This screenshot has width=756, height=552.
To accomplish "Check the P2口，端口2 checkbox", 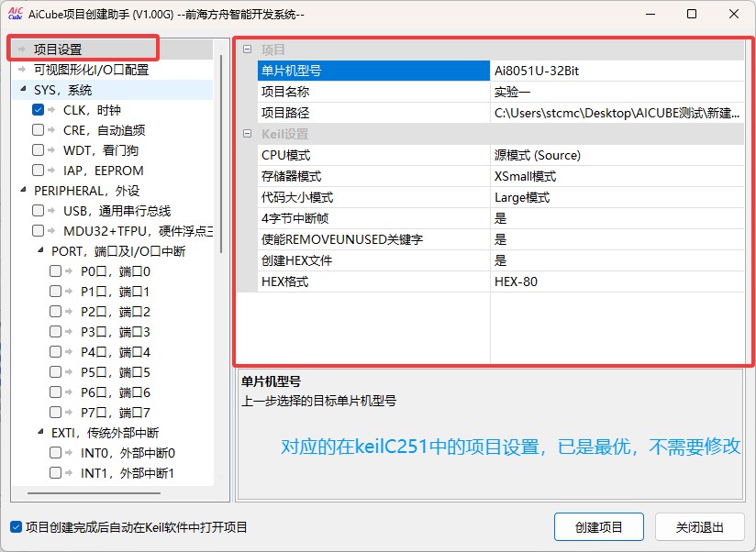I will pyautogui.click(x=55, y=312).
